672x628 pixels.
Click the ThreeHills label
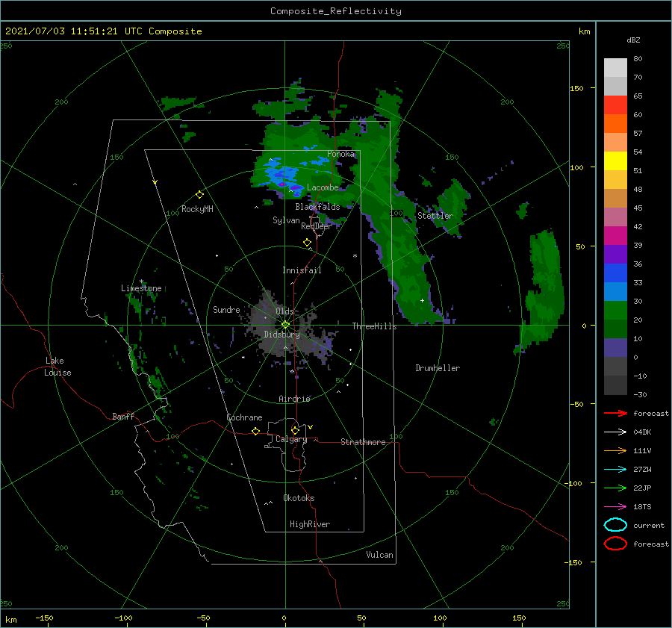coord(374,326)
